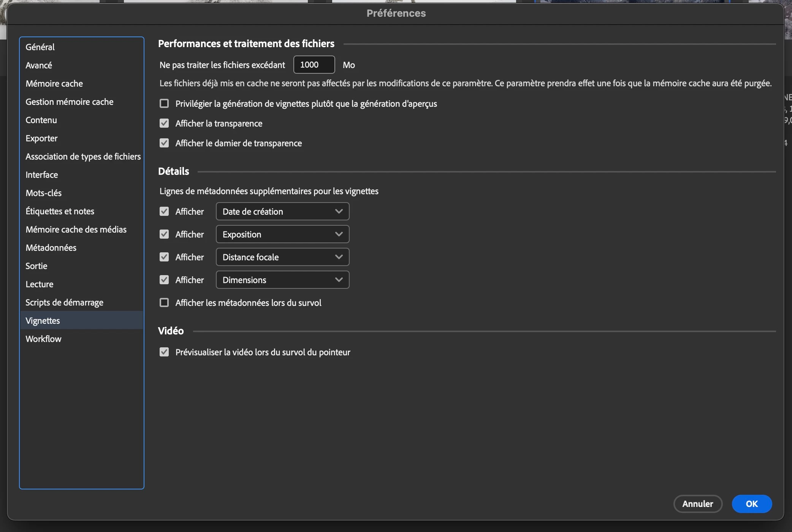792x532 pixels.
Task: Toggle 'Afficher la transparence' checkbox
Action: [164, 123]
